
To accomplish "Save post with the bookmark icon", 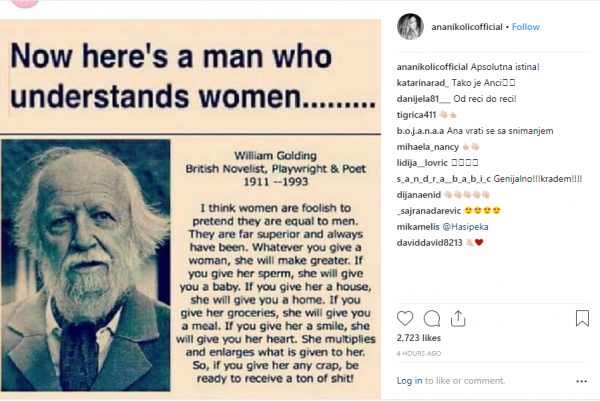I will [582, 318].
